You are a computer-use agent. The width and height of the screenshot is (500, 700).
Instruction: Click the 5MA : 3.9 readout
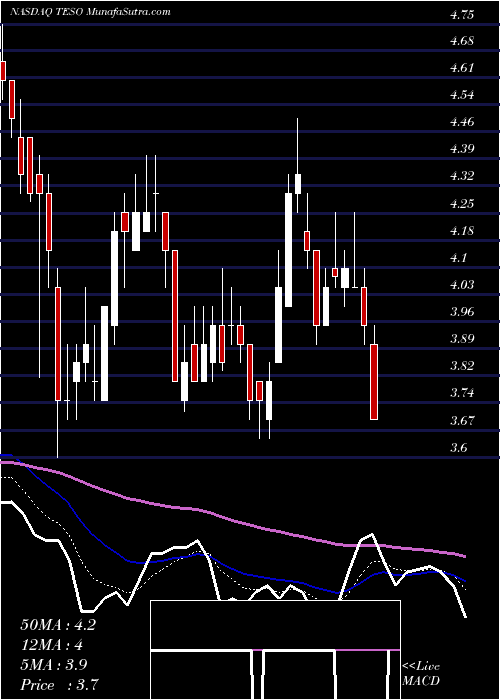54,665
